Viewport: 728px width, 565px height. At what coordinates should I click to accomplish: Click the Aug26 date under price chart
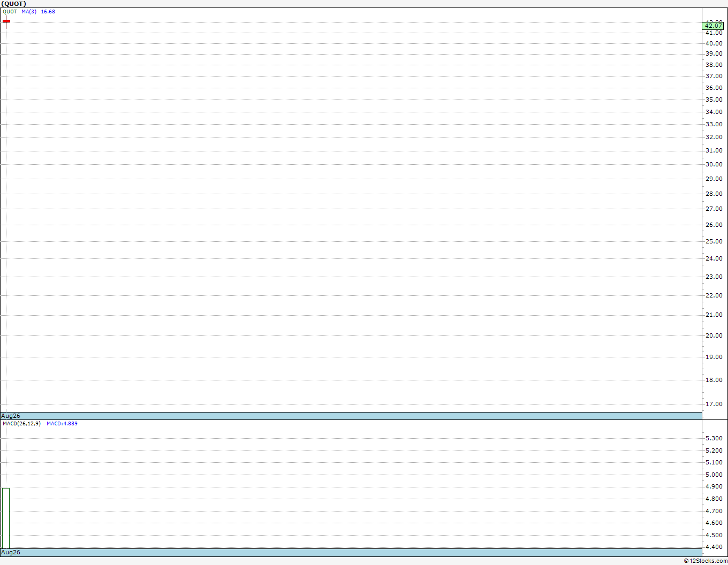point(11,416)
